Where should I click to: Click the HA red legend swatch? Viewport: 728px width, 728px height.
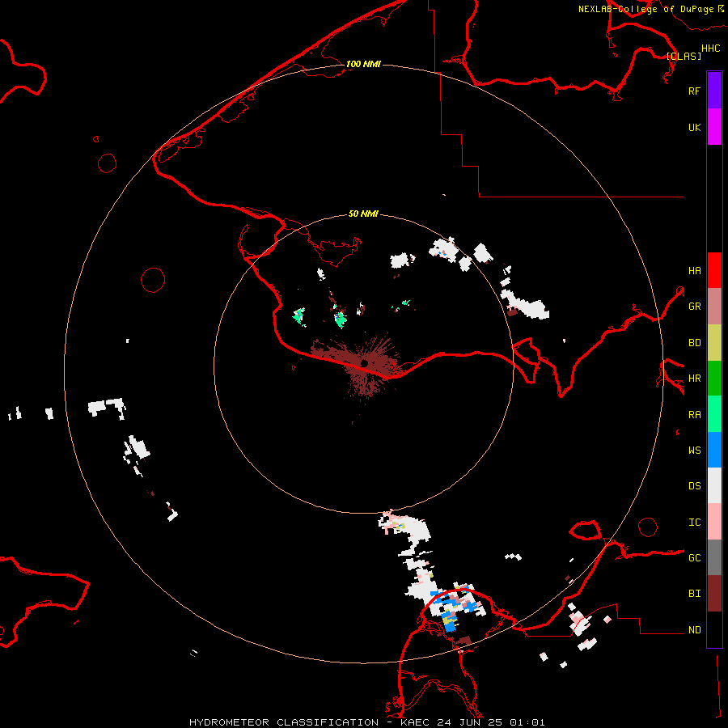[714, 270]
